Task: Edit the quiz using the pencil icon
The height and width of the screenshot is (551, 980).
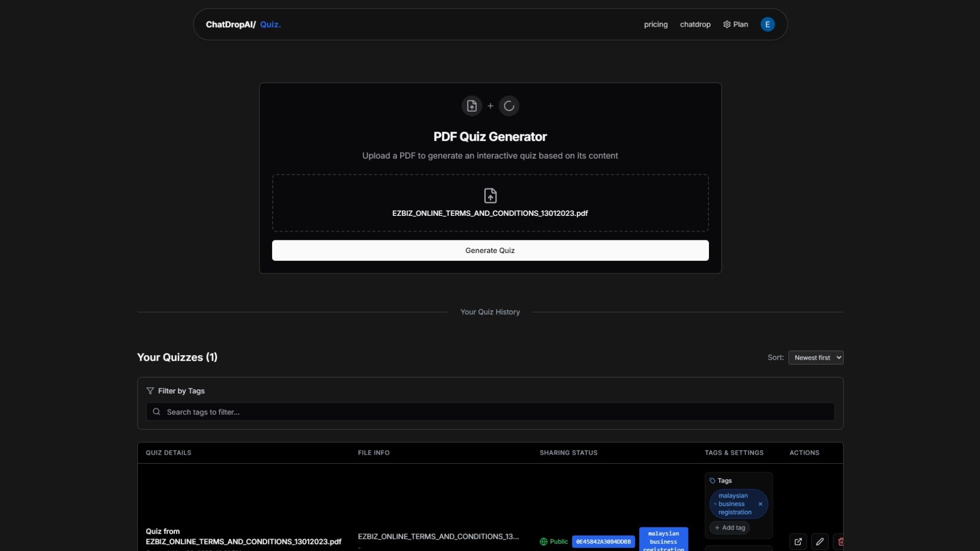Action: coord(820,541)
